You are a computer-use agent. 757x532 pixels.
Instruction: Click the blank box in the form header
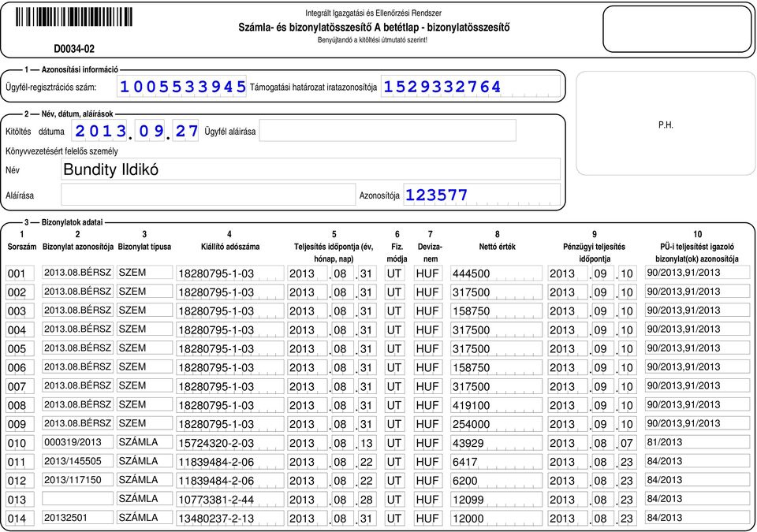[677, 29]
